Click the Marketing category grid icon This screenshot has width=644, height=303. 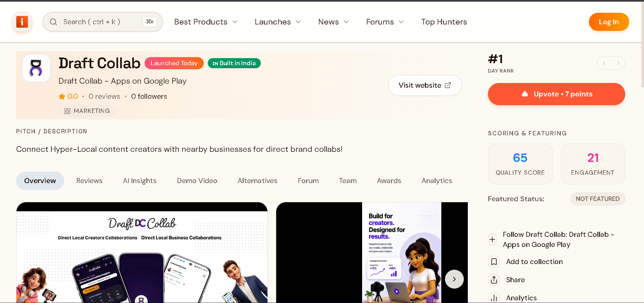[67, 111]
